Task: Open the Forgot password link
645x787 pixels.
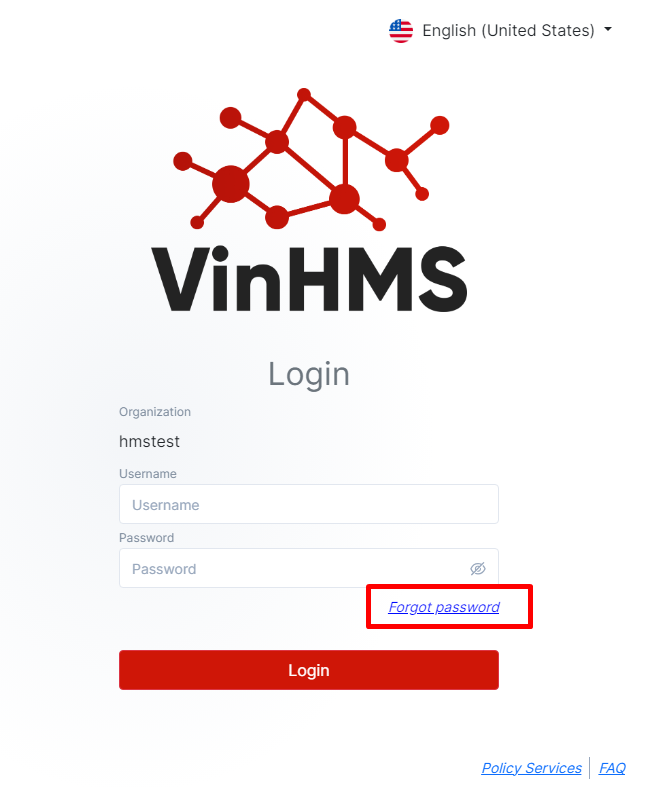Action: [x=444, y=607]
